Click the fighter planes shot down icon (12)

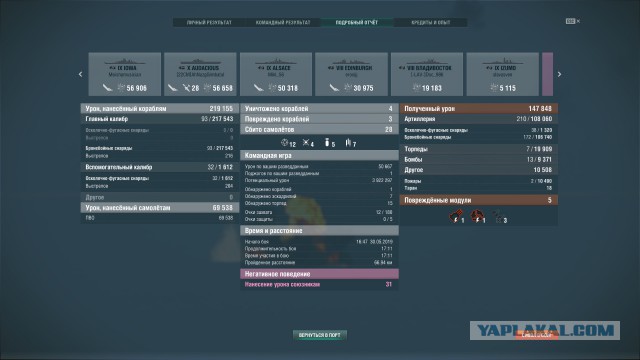(284, 142)
